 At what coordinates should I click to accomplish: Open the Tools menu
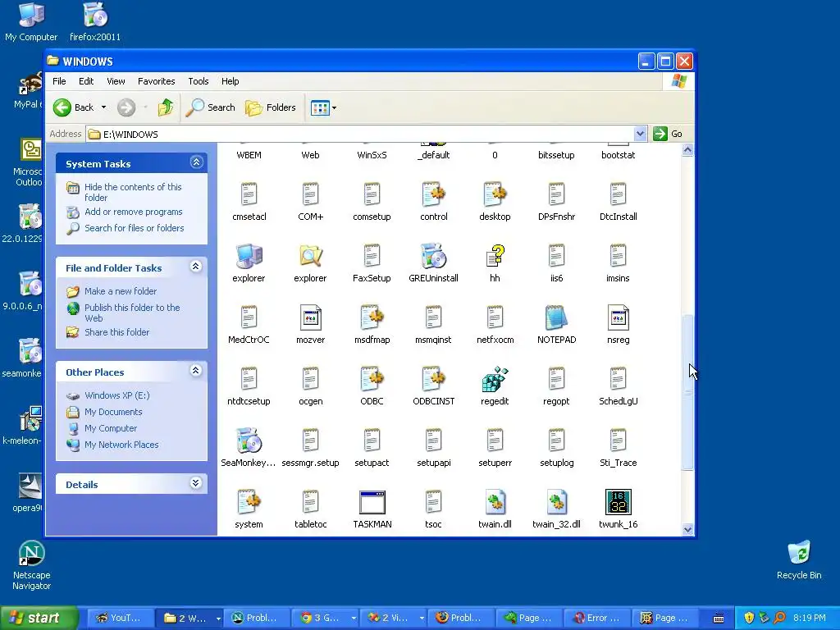(x=199, y=81)
